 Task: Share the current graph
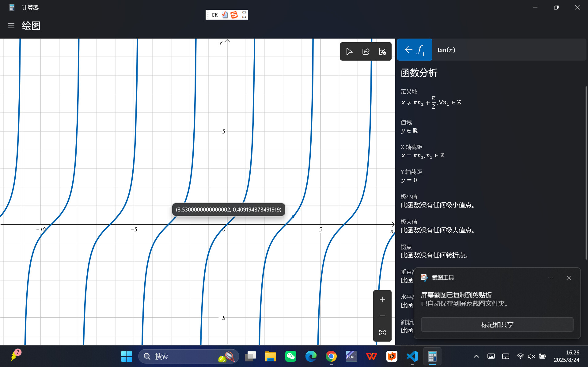point(366,51)
